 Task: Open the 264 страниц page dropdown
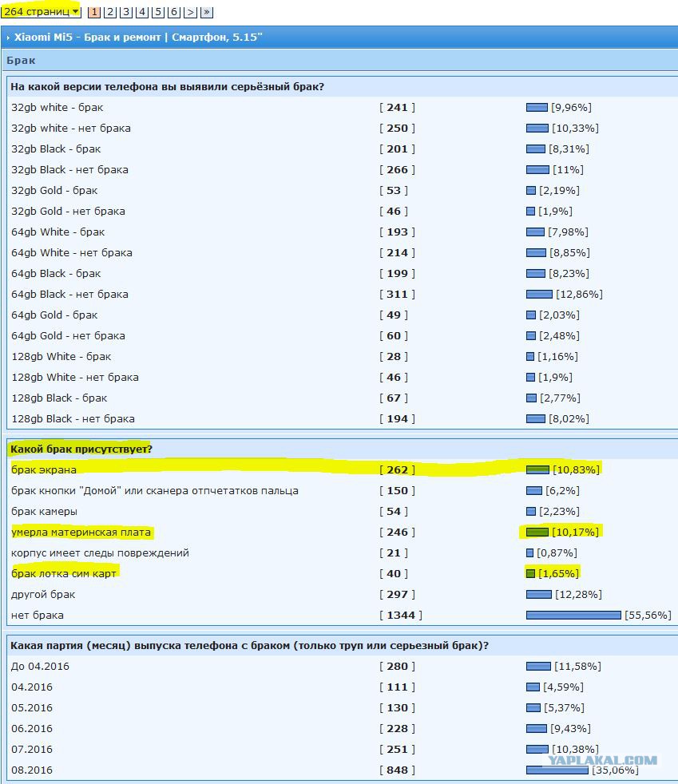[41, 11]
